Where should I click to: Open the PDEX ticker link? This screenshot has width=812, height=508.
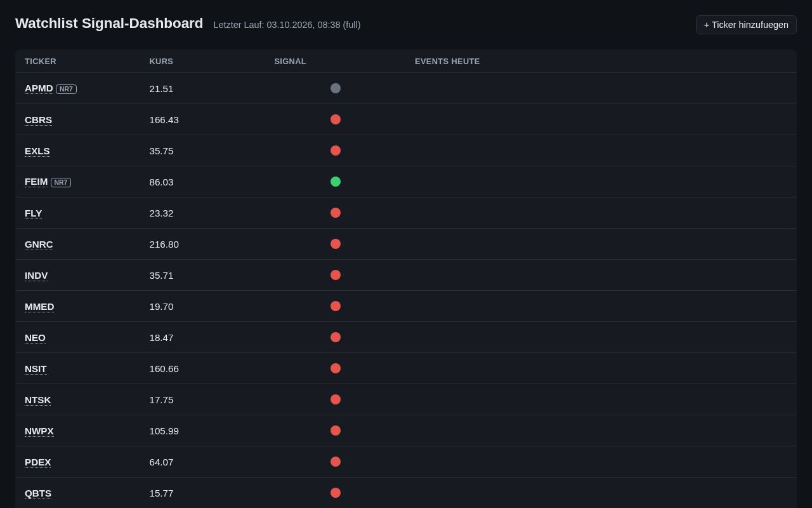(37, 462)
